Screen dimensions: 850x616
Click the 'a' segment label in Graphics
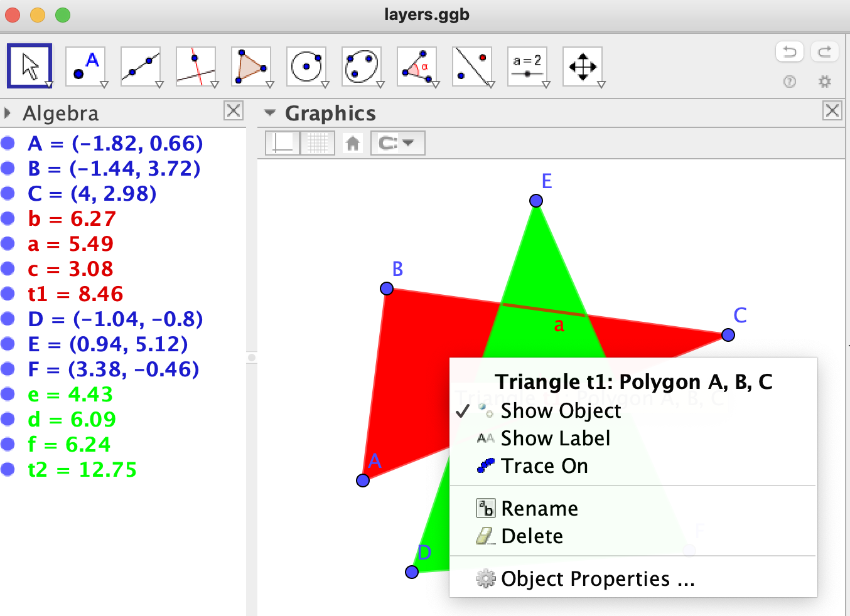[x=559, y=326]
